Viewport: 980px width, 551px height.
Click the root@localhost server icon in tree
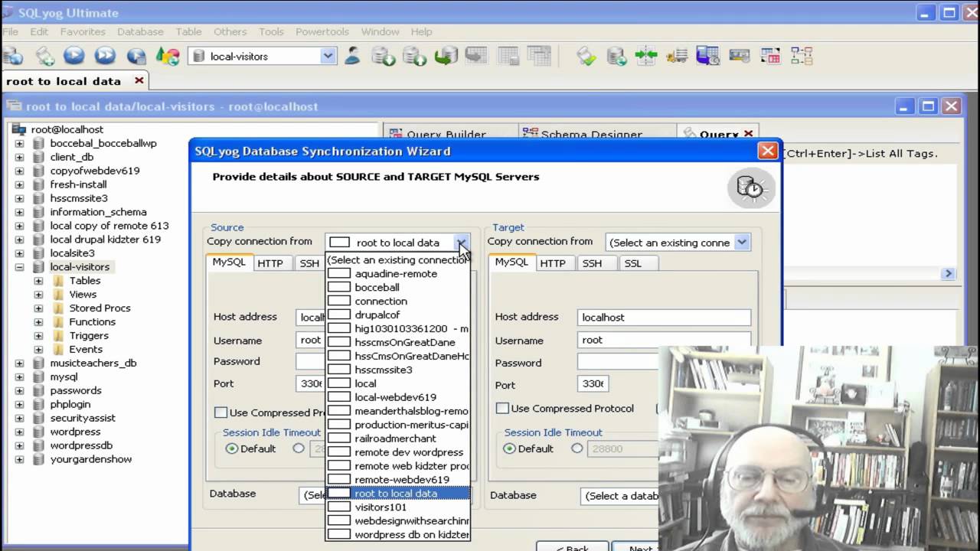pyautogui.click(x=20, y=129)
